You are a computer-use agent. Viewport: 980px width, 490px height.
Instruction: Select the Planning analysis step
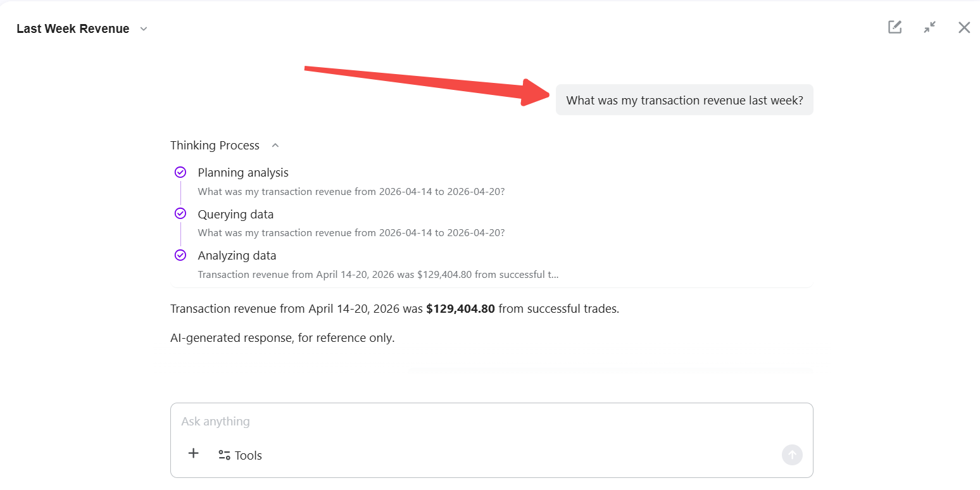point(243,173)
